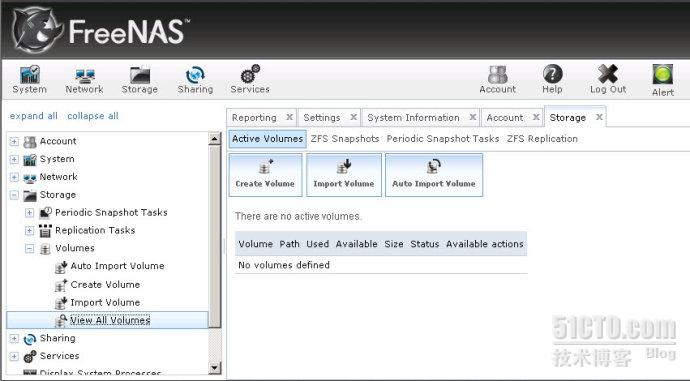Close the Settings tab
This screenshot has width=690, height=381.
pos(353,117)
